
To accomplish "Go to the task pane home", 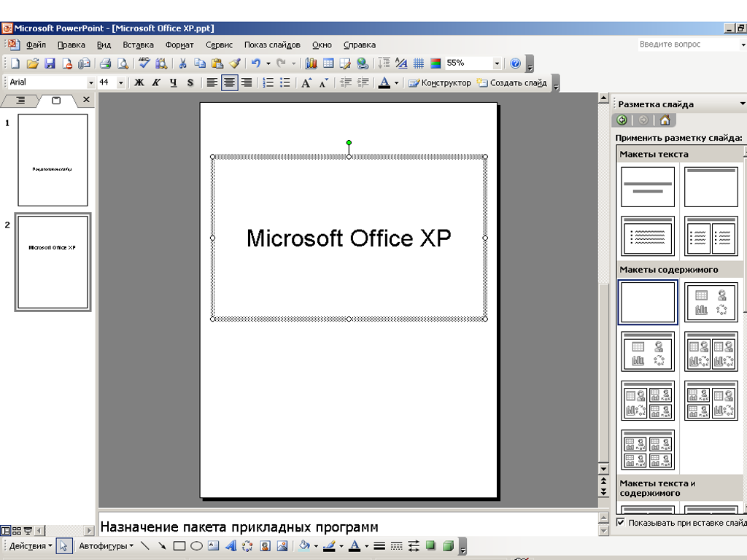I will coord(665,120).
